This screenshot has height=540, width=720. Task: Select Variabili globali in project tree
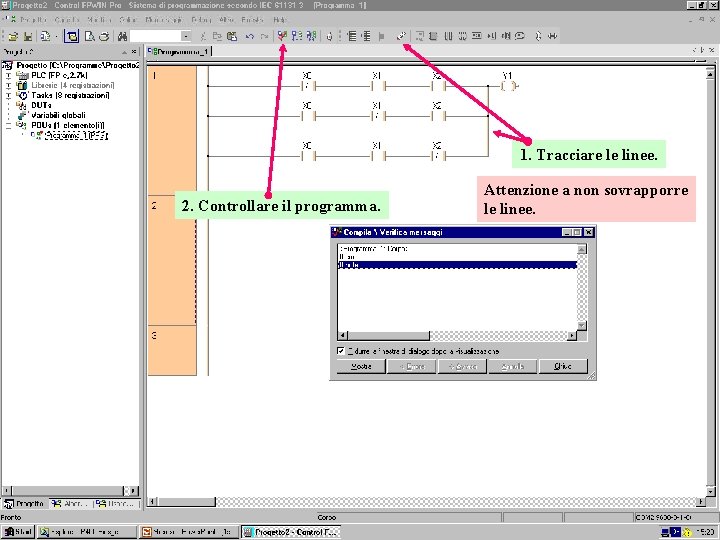click(58, 115)
